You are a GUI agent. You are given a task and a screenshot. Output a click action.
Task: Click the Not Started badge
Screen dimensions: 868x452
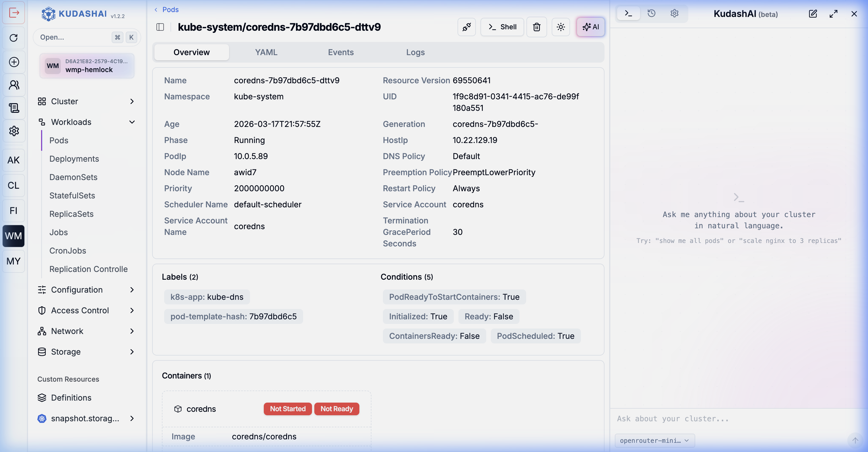point(287,409)
